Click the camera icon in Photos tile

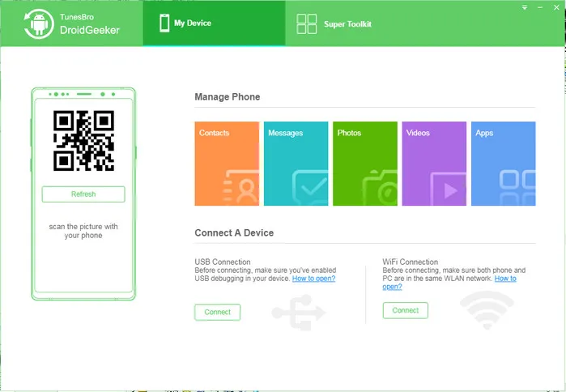(380, 187)
